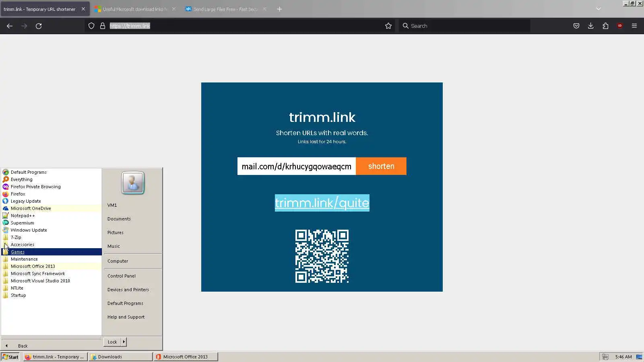The height and width of the screenshot is (362, 644).
Task: Open Devices and Printers
Action: 132,290
